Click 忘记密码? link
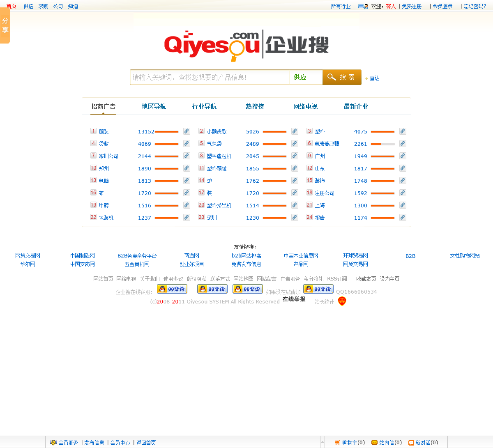 click(475, 6)
